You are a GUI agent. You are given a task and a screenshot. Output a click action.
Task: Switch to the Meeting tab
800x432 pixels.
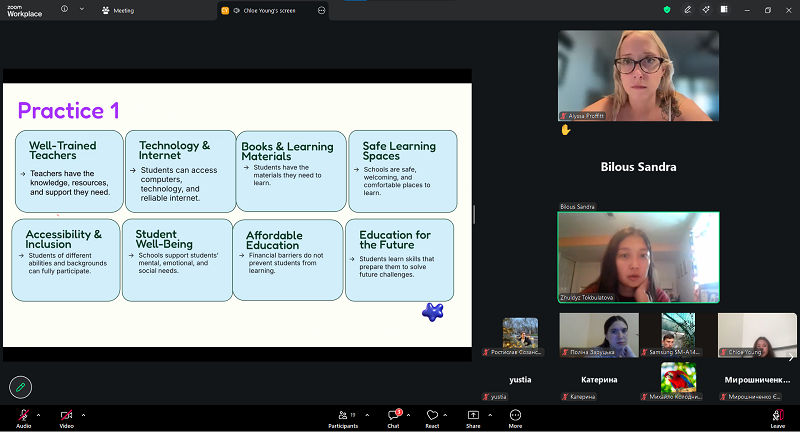tap(118, 10)
